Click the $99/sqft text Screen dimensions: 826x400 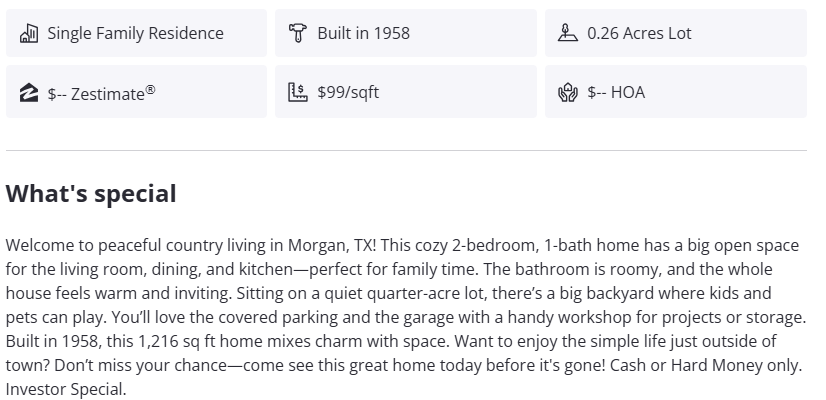click(x=348, y=93)
